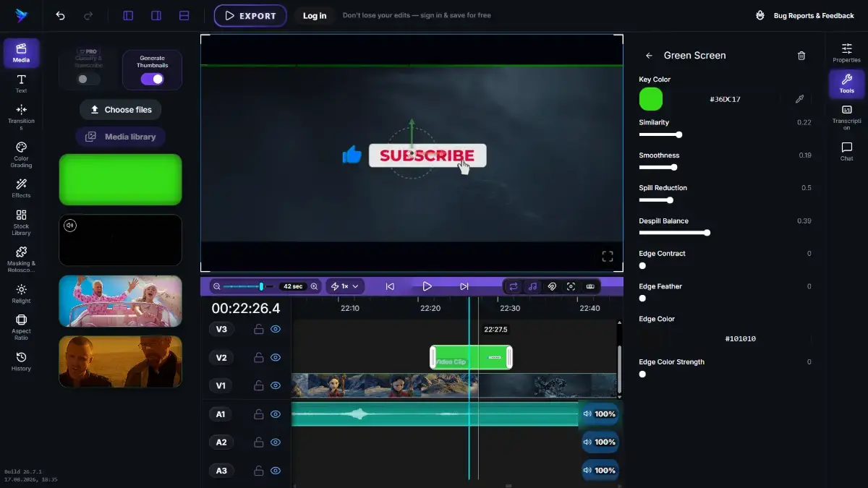Viewport: 868px width, 488px height.
Task: Click the #101010 edge color field
Action: point(740,338)
